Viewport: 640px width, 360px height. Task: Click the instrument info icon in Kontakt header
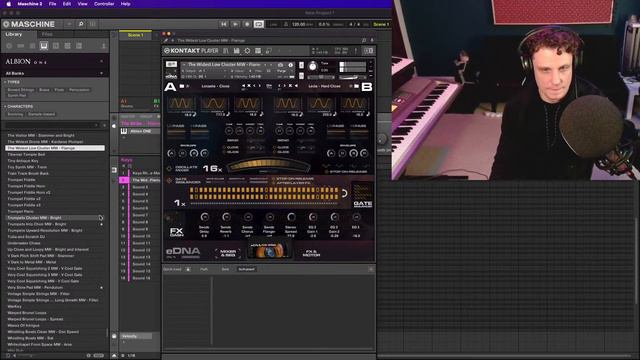(x=291, y=65)
